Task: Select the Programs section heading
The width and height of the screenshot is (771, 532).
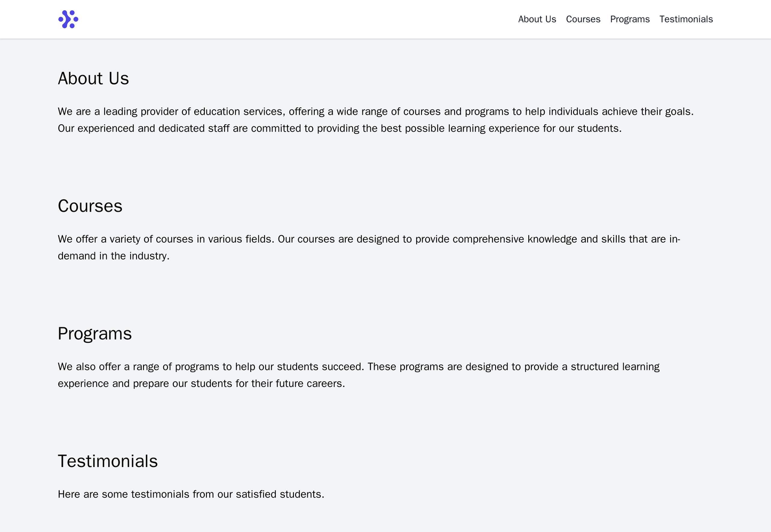Action: [96, 333]
